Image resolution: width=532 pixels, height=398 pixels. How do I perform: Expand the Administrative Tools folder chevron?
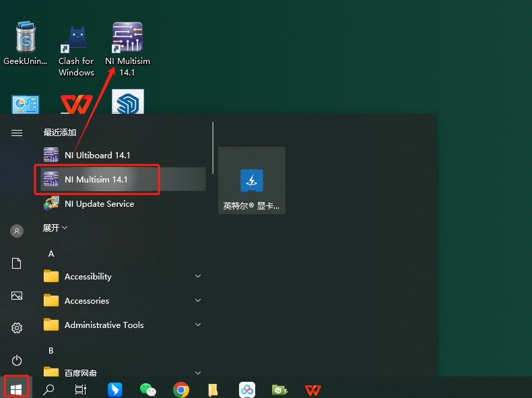pyautogui.click(x=198, y=325)
